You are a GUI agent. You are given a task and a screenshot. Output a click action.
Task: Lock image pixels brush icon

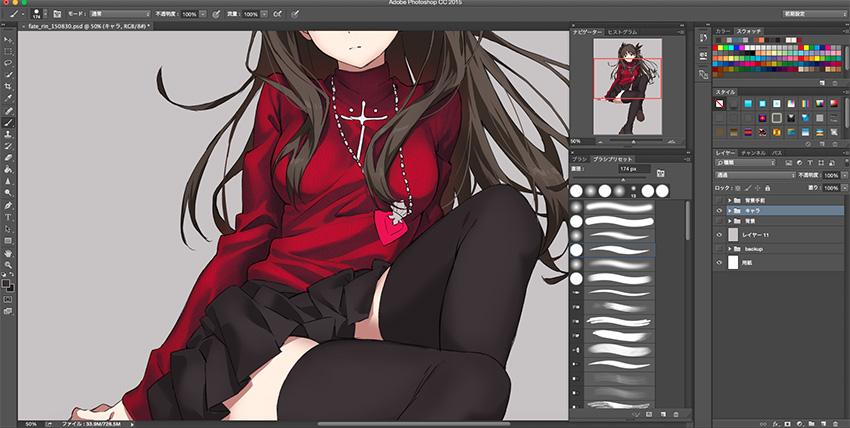[x=748, y=188]
